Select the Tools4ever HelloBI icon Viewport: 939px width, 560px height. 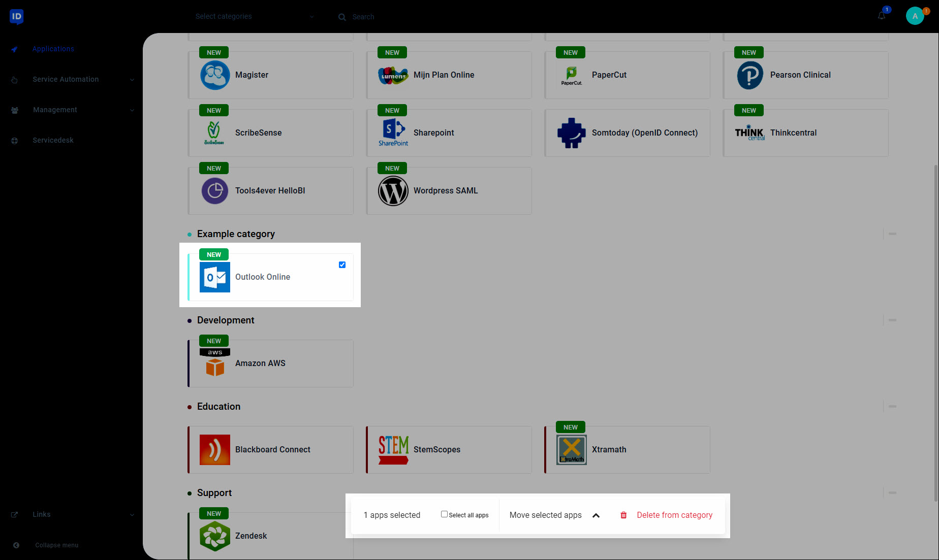215,191
